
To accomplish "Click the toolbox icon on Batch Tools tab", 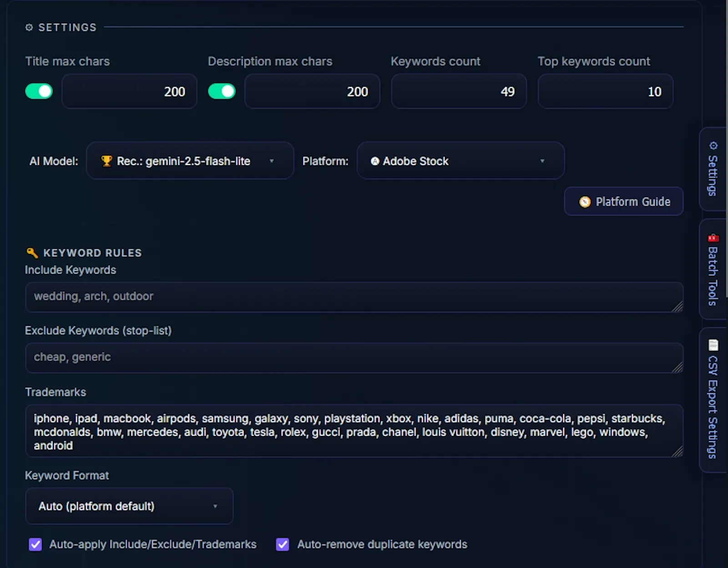I will [x=713, y=238].
